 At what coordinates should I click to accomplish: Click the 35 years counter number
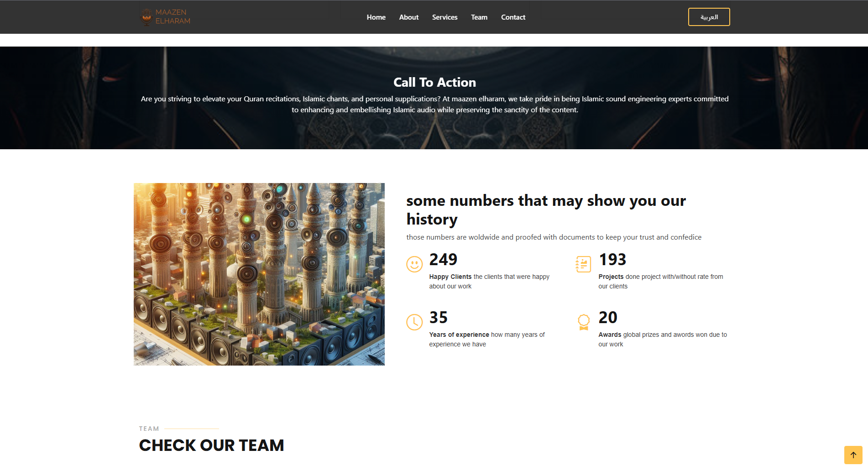point(438,318)
